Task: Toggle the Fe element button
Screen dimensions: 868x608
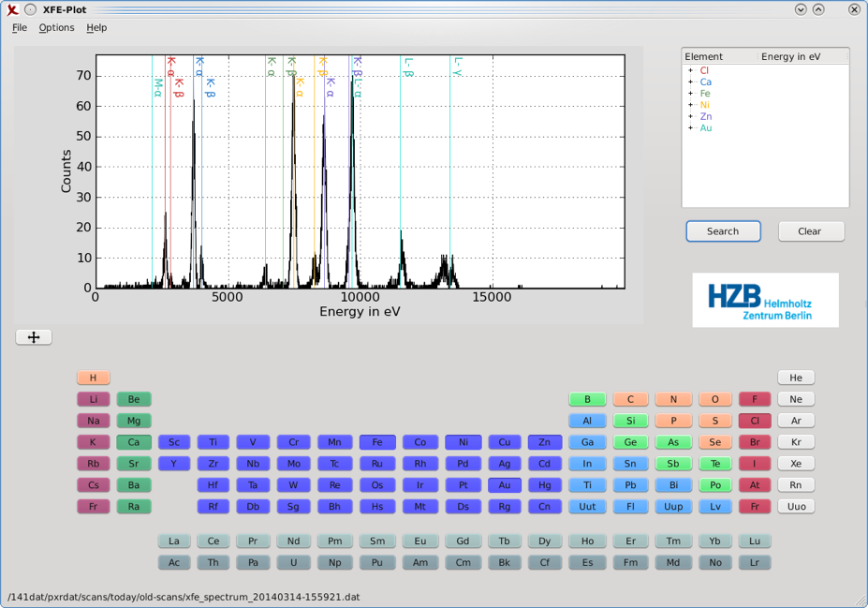Action: (x=377, y=442)
